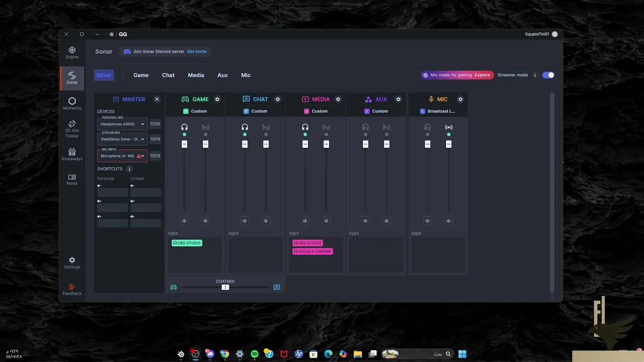Click the Shortcuts info icon

129,169
